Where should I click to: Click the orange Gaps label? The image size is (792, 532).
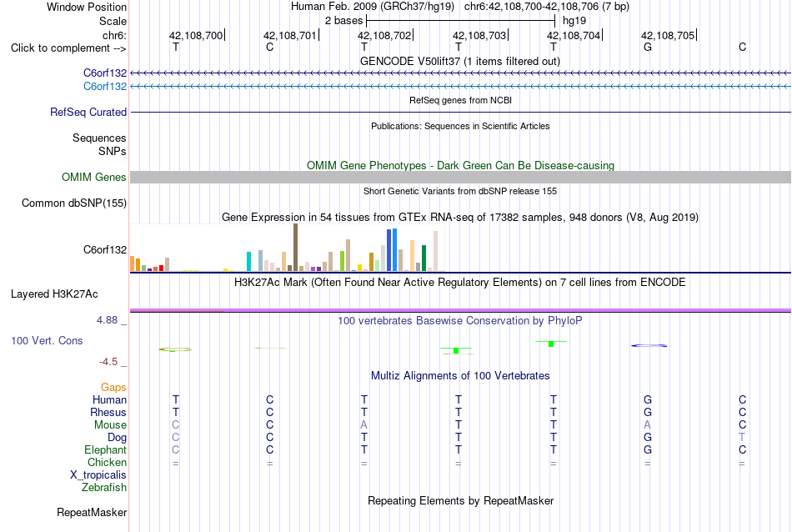coord(113,387)
